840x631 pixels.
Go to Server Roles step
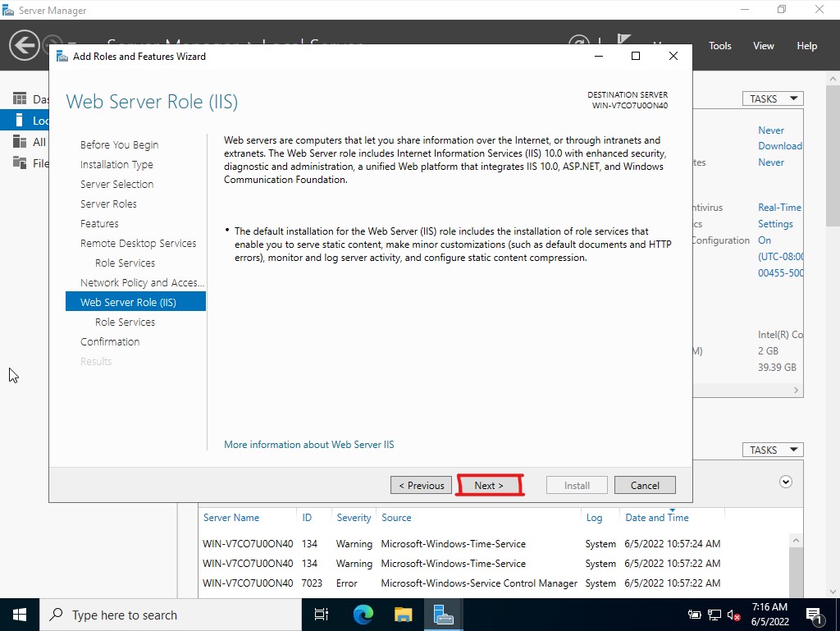point(108,204)
